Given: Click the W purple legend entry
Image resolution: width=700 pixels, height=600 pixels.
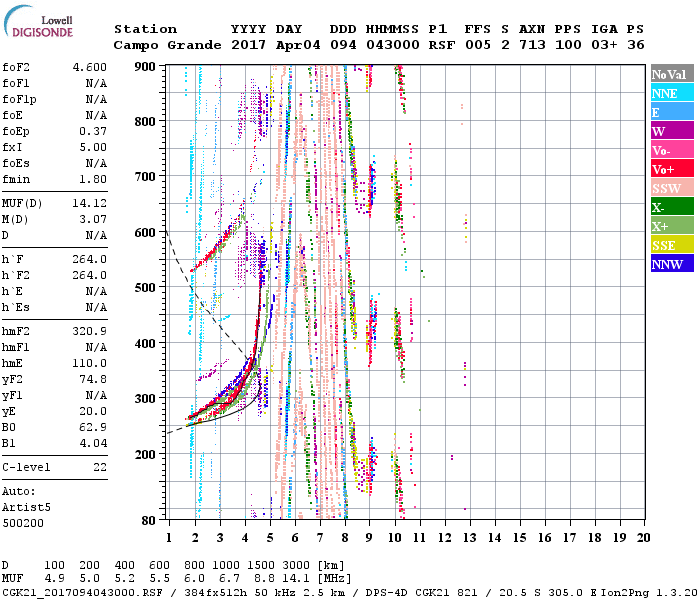Looking at the screenshot, I should coord(670,132).
